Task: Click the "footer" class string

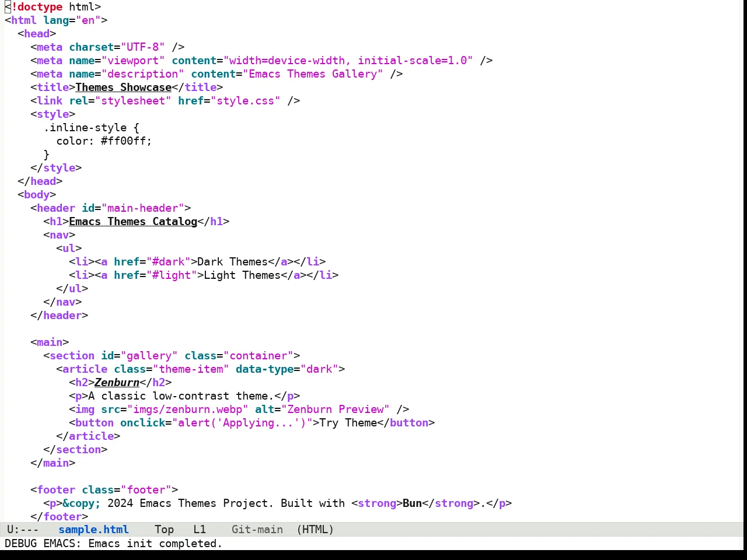Action: point(146,490)
